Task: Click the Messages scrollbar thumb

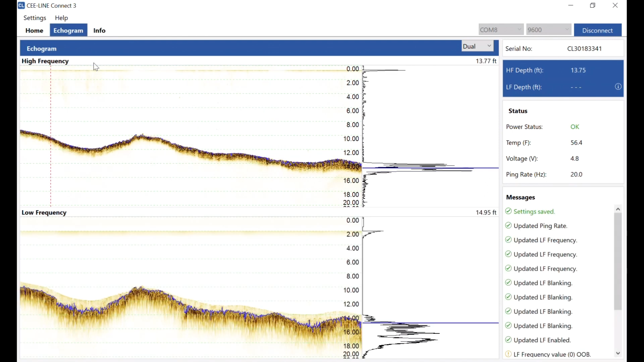Action: point(618,261)
